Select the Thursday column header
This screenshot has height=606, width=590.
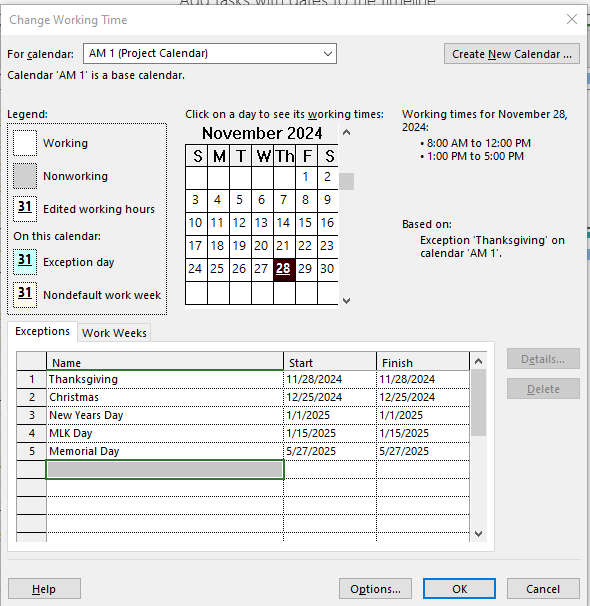tap(284, 156)
